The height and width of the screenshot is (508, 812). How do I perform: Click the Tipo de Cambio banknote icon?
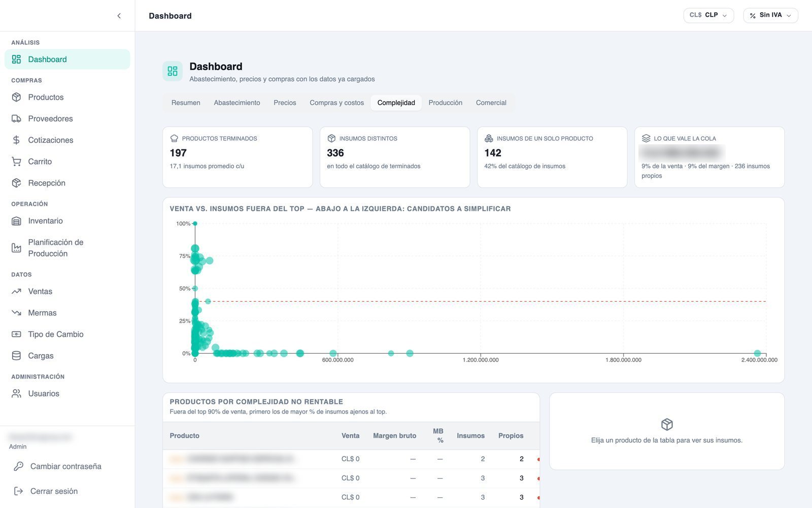click(x=16, y=334)
